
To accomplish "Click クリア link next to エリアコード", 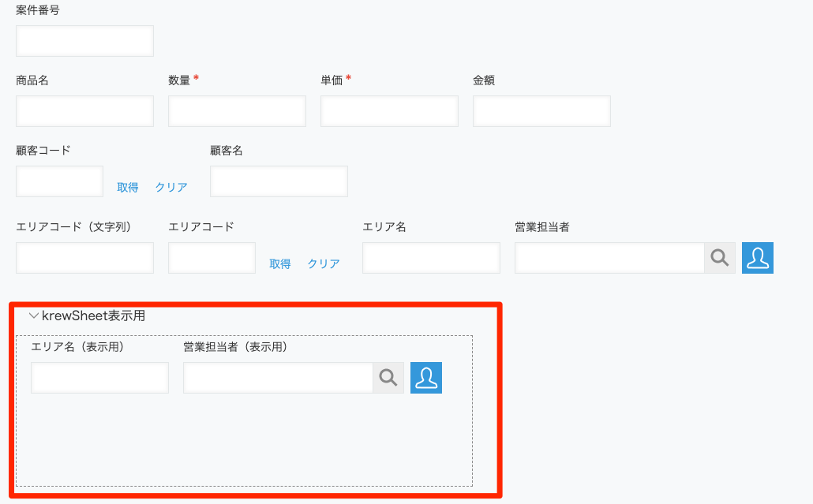I will coord(324,263).
